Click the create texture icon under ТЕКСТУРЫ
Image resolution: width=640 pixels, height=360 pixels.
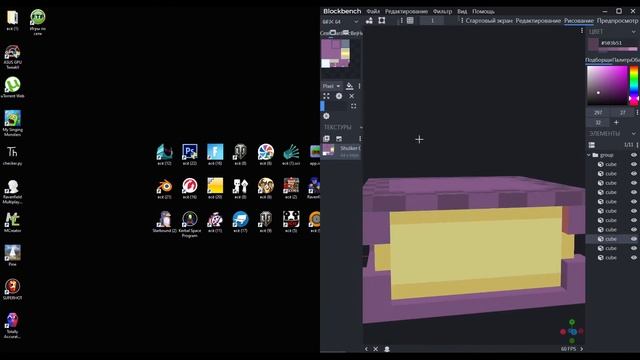[339, 139]
